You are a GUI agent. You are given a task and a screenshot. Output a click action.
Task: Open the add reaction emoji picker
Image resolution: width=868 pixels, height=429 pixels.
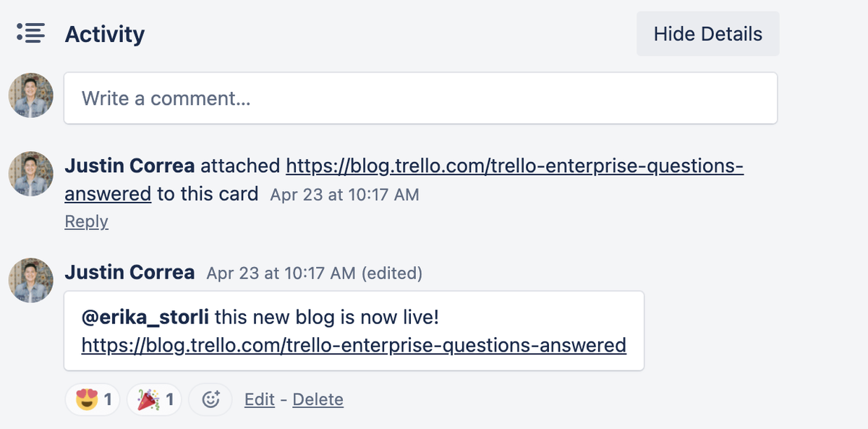point(210,399)
